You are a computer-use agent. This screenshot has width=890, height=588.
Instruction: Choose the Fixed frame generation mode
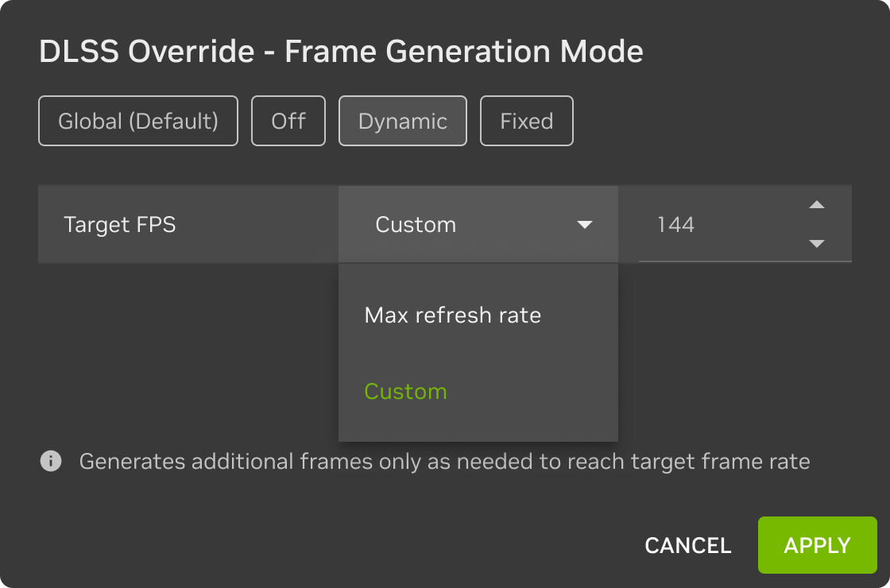(x=526, y=121)
